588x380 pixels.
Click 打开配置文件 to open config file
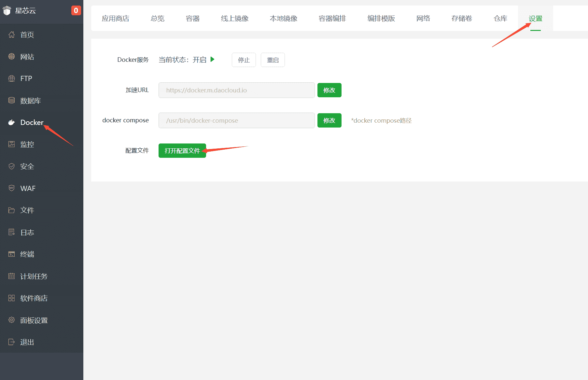[182, 150]
